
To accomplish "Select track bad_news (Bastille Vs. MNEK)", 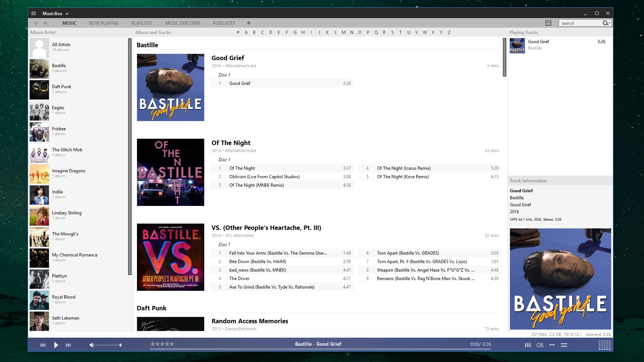I will [282, 270].
